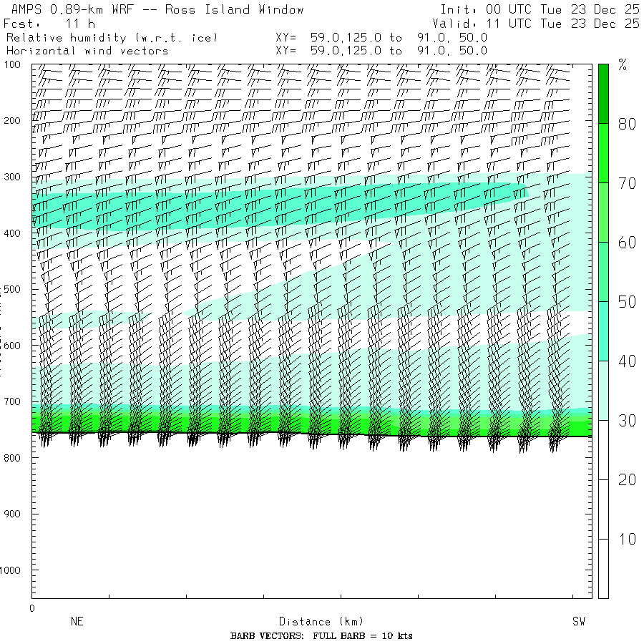The height and width of the screenshot is (644, 644).
Task: Click the percent symbol above the colorbar
Action: (622, 66)
